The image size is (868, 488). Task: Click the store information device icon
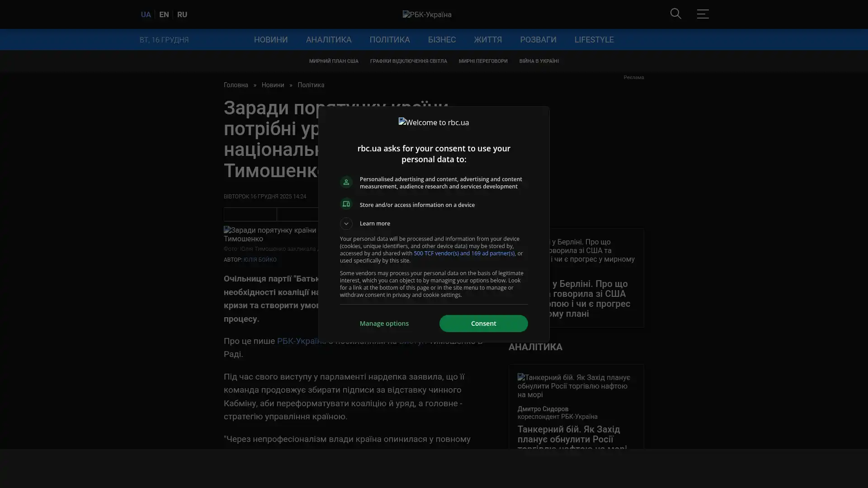(346, 204)
